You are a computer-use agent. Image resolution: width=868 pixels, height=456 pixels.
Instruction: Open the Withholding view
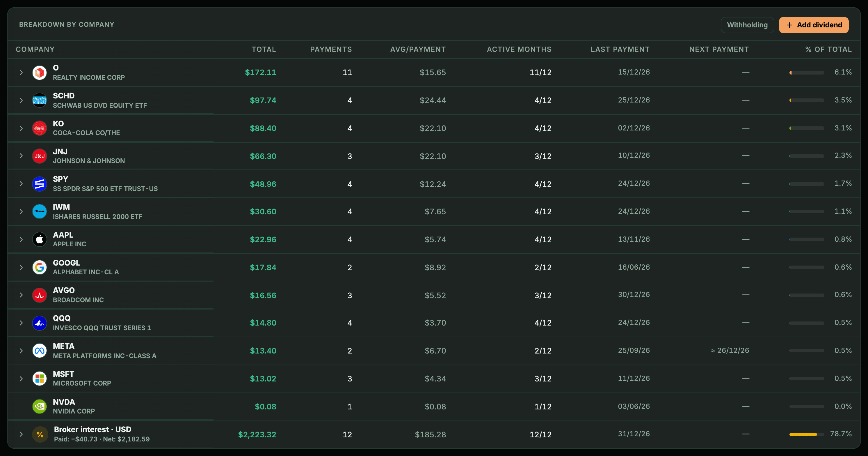(747, 25)
